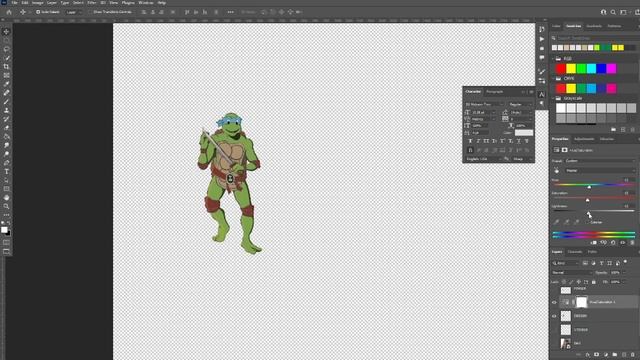Select the Hand tool
Viewport: 640px width, 360px height.
coord(6,198)
